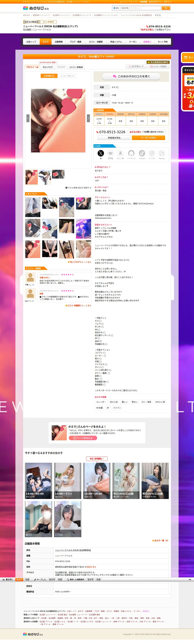Click the スレンダー feature tag
The width and height of the screenshot is (194, 644).
(101, 402)
